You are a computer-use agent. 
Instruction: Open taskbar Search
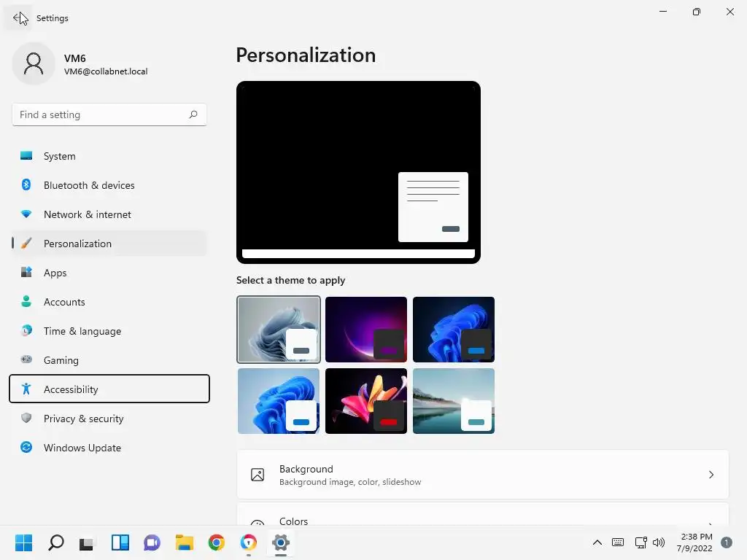(x=55, y=542)
